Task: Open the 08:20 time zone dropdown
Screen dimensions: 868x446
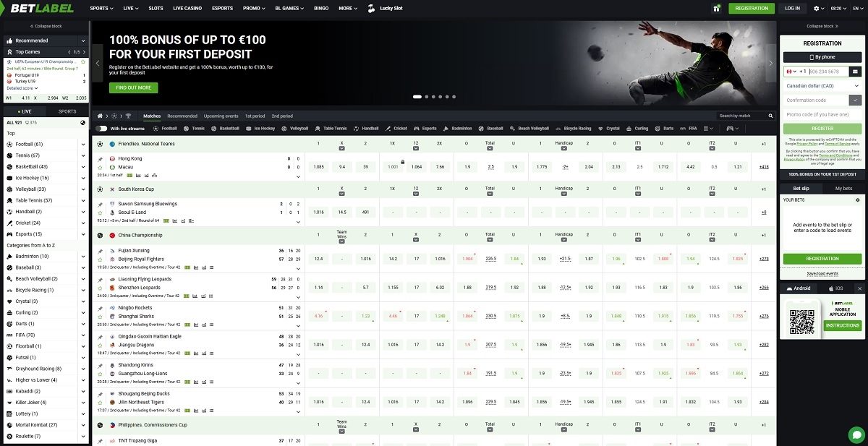Action: 837,8
